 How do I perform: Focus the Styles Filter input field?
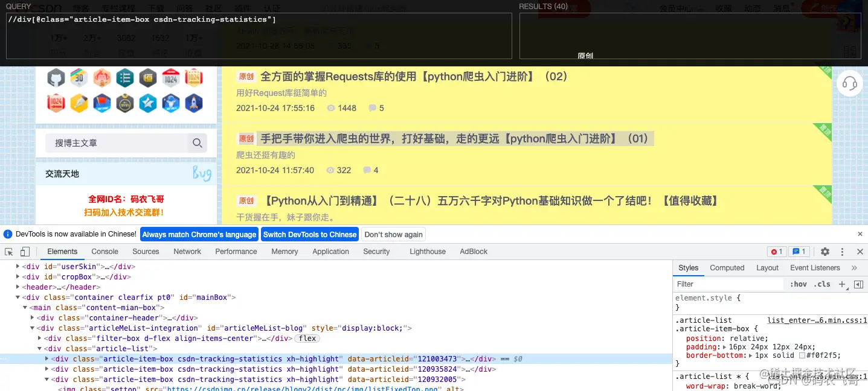pos(729,284)
